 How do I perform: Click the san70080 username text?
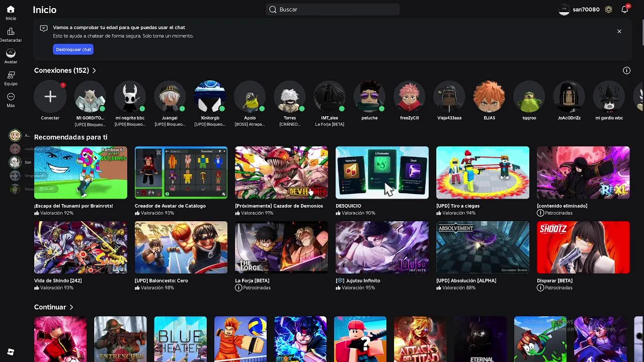tap(586, 10)
